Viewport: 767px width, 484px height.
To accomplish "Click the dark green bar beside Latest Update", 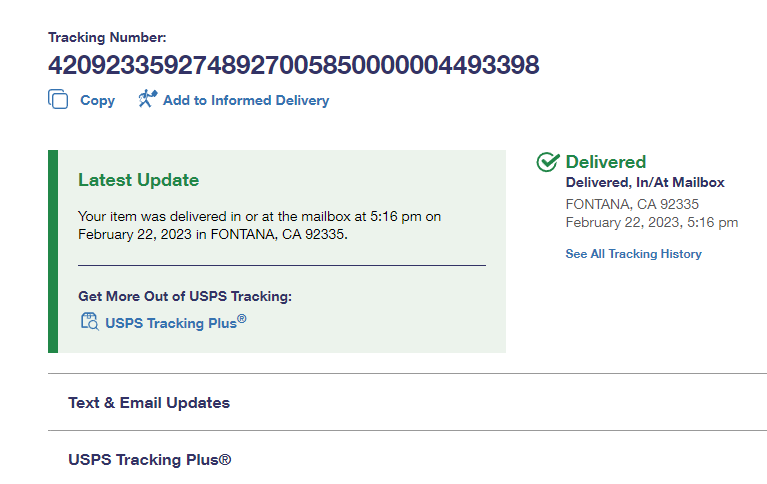I will tap(53, 251).
